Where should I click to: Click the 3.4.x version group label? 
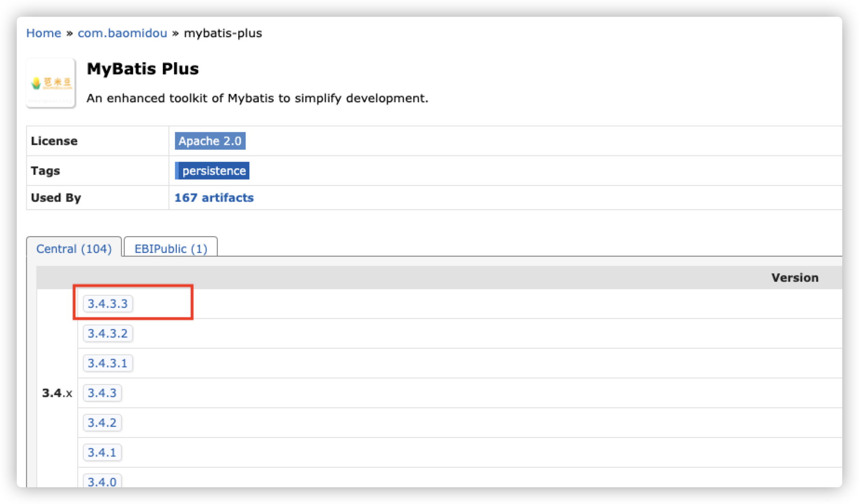(x=57, y=393)
